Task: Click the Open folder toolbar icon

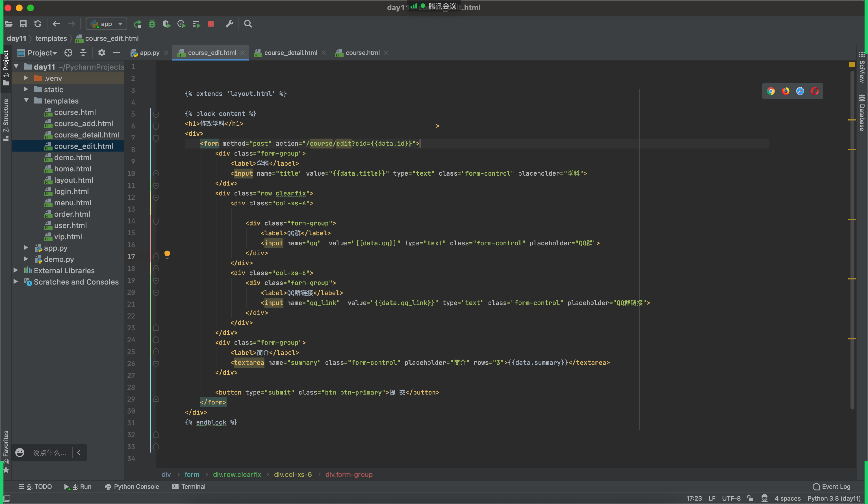Action: [x=8, y=24]
